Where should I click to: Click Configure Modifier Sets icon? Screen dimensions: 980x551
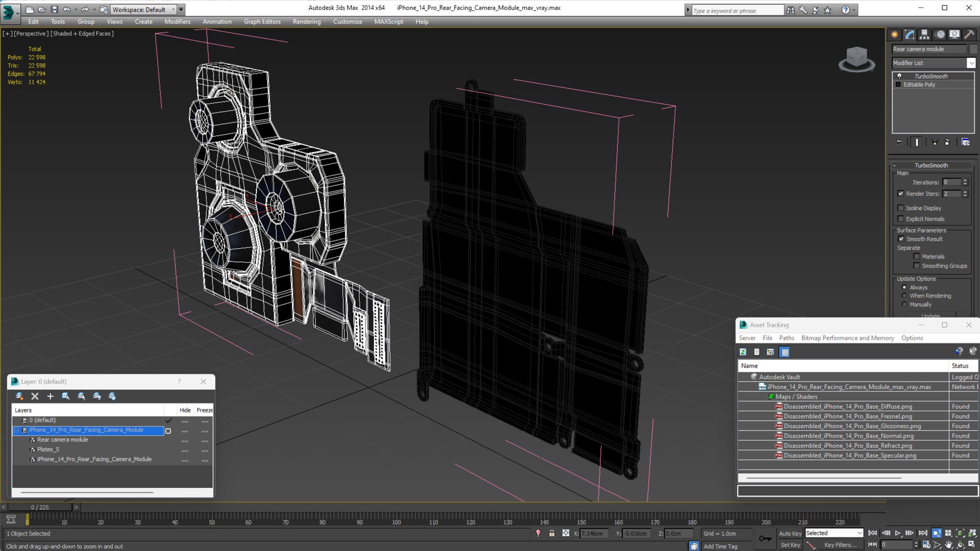(965, 142)
